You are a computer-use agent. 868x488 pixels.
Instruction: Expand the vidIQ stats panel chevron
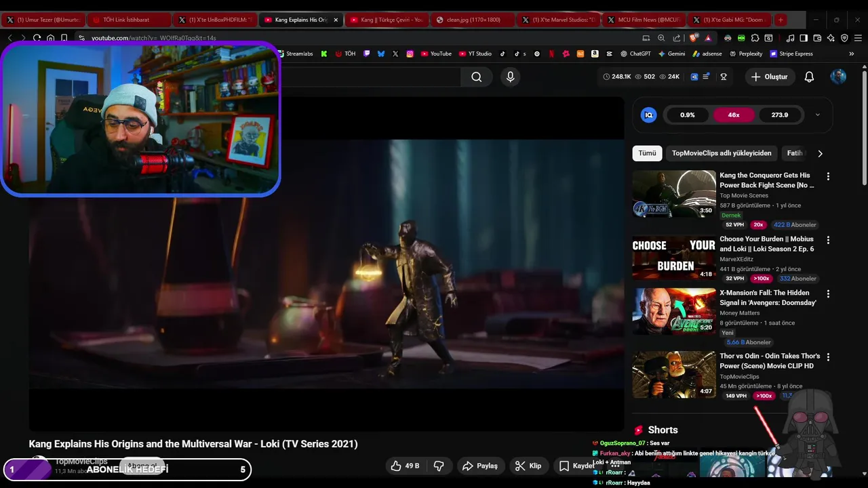coord(818,115)
